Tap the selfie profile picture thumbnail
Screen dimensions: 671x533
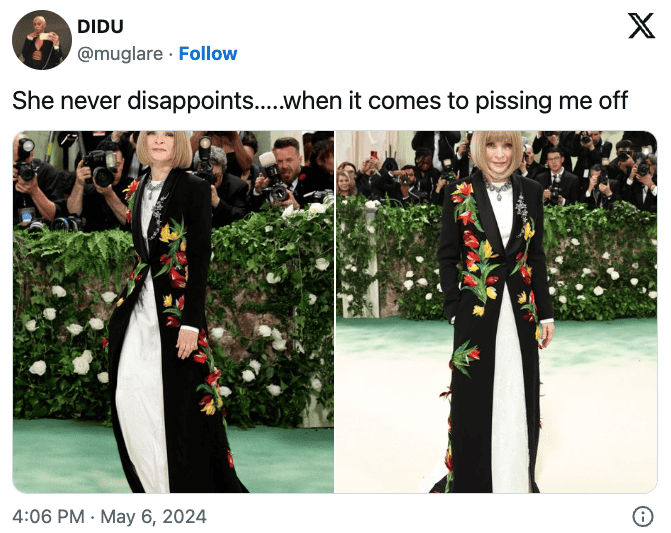tap(42, 40)
